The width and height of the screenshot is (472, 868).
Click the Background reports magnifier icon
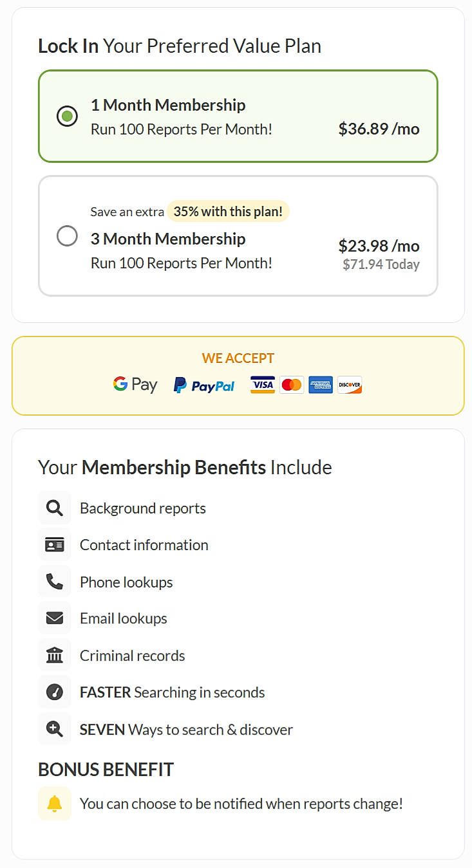(x=55, y=507)
